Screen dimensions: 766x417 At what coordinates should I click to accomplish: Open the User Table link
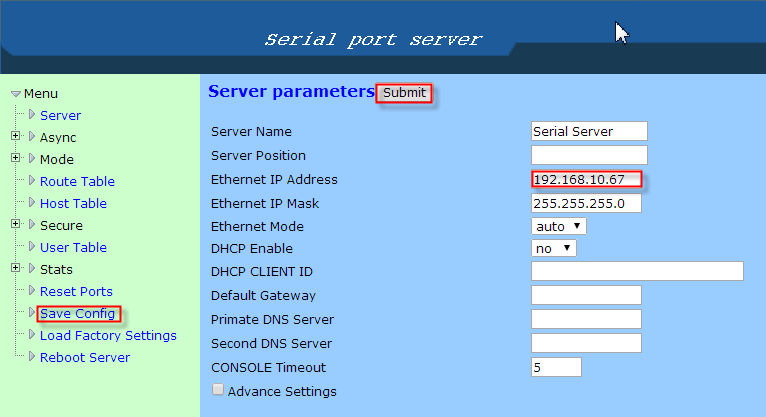tap(73, 247)
